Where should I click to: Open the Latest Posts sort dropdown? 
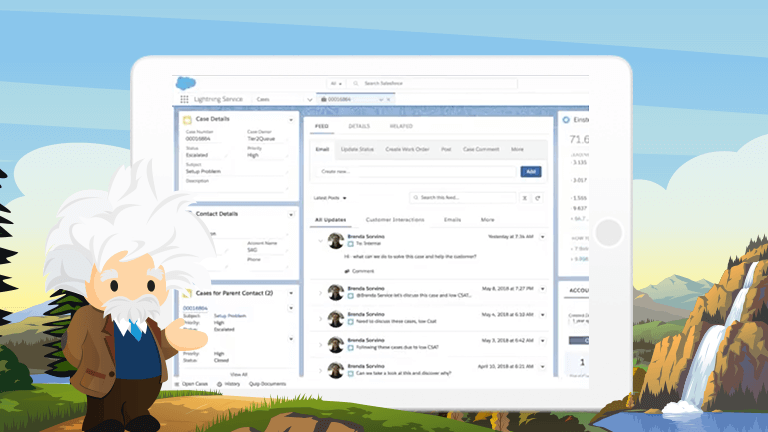click(x=330, y=198)
